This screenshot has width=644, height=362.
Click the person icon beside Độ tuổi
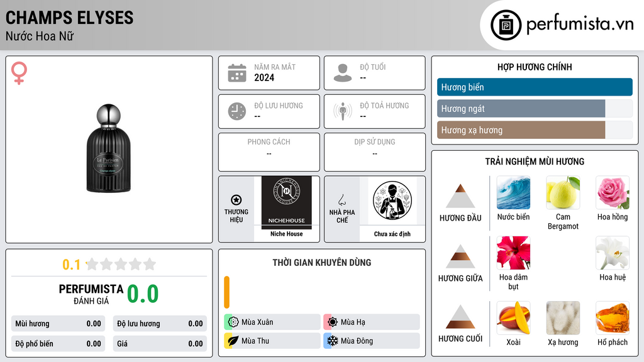[343, 73]
